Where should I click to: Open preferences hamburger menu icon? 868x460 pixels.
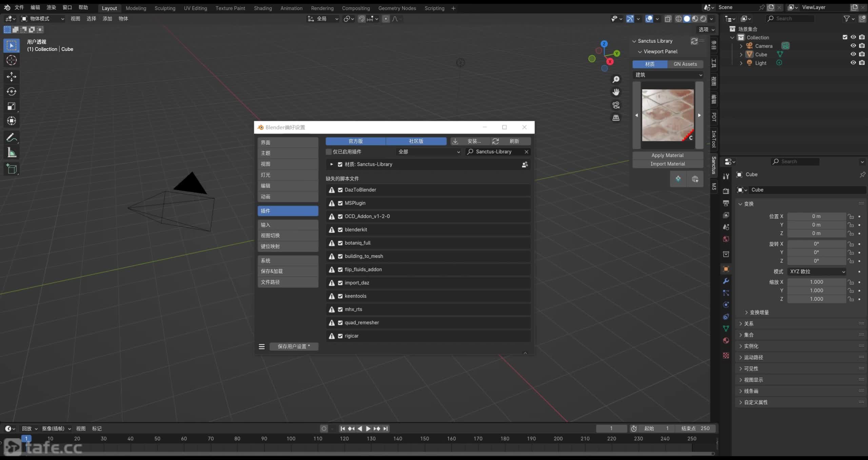click(x=262, y=346)
